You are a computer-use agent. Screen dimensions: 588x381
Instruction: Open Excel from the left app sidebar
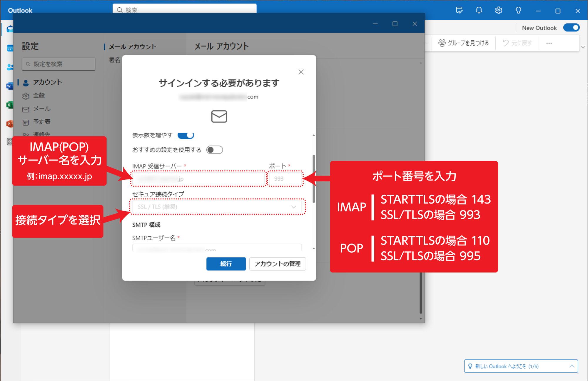coord(9,105)
